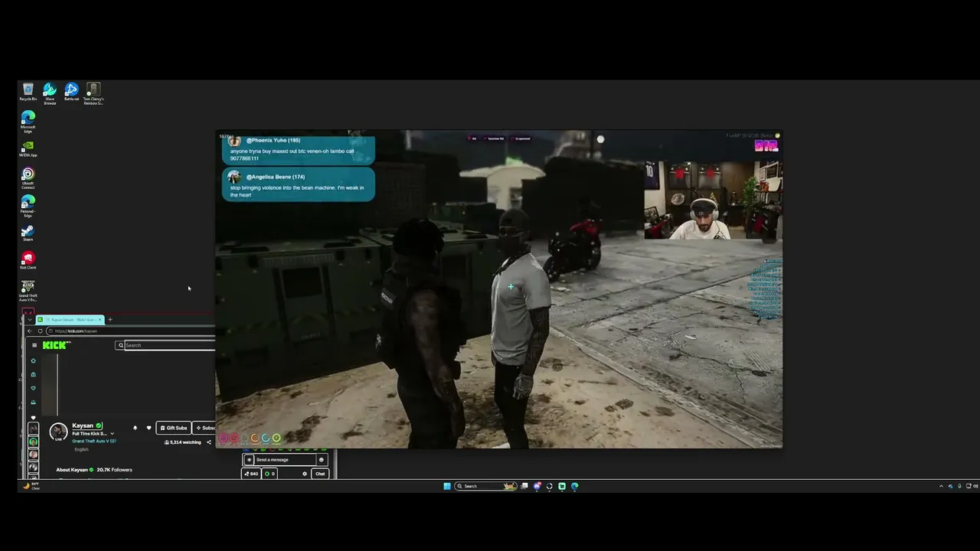Screen dimensions: 980x551
Task: Launch Wave Browser from the desktop
Action: 50,93
